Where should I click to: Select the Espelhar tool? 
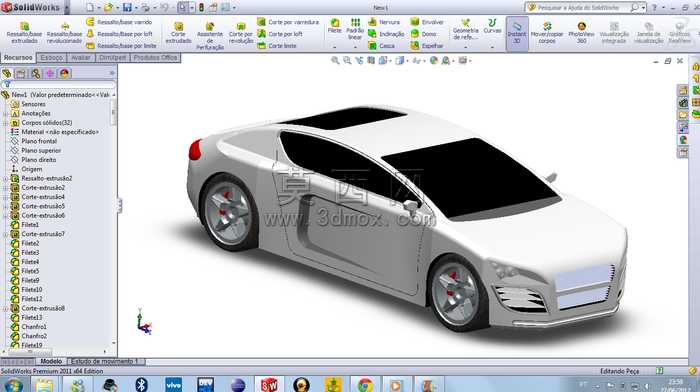tap(427, 46)
